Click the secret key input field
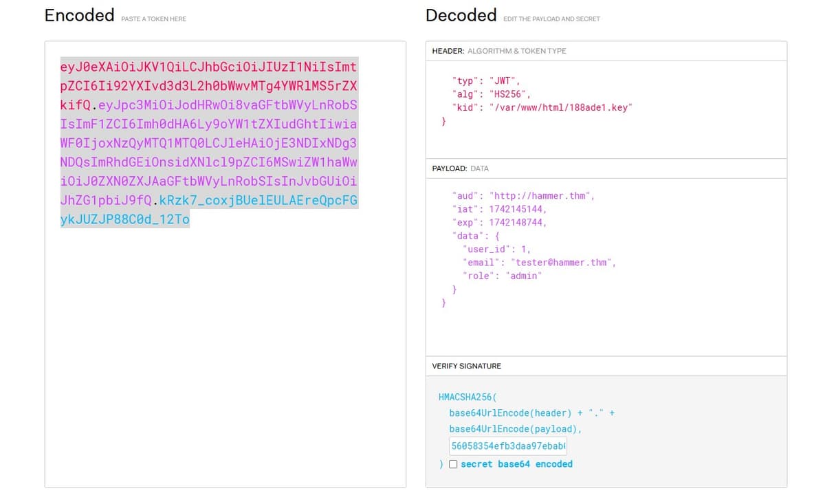This screenshot has height=504, width=825. 508,446
